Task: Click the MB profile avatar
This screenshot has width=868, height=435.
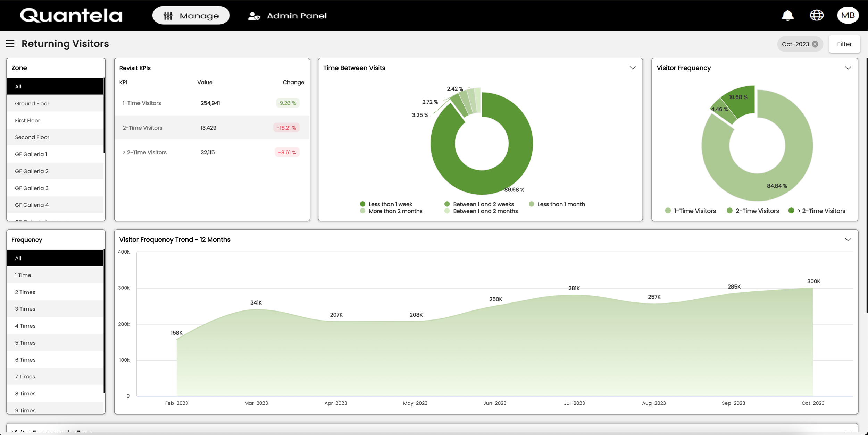Action: click(848, 15)
